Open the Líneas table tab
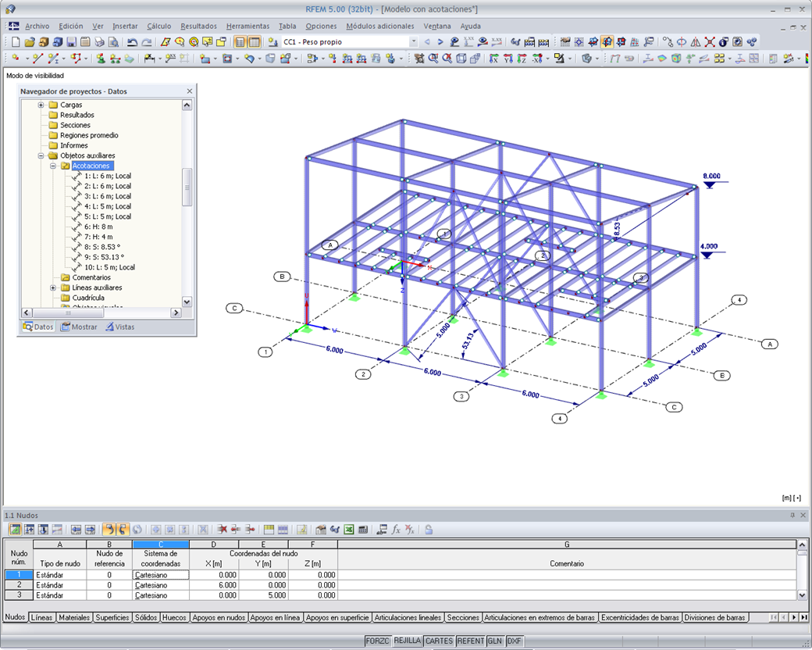 pyautogui.click(x=41, y=617)
